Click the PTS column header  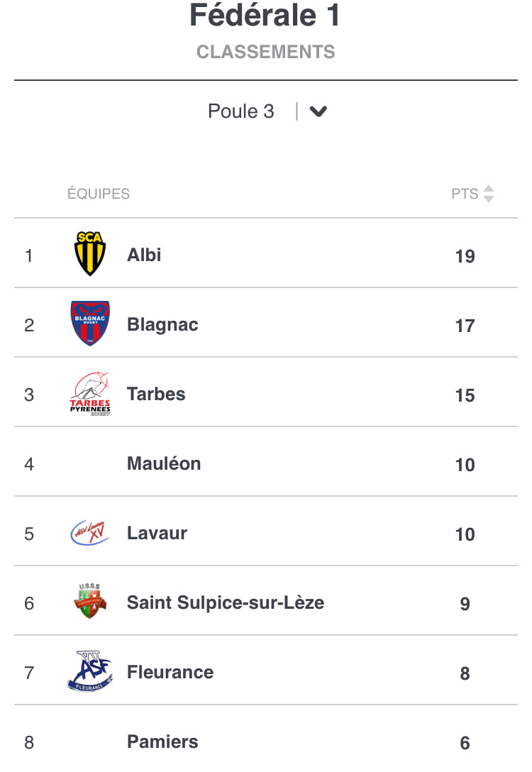tap(465, 194)
